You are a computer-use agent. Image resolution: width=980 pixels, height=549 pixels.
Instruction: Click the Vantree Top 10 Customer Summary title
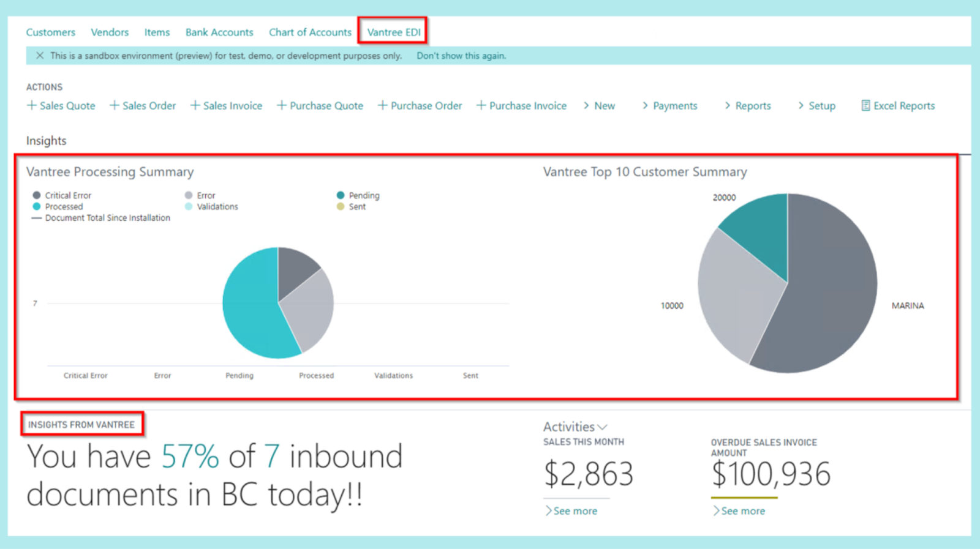tap(645, 172)
